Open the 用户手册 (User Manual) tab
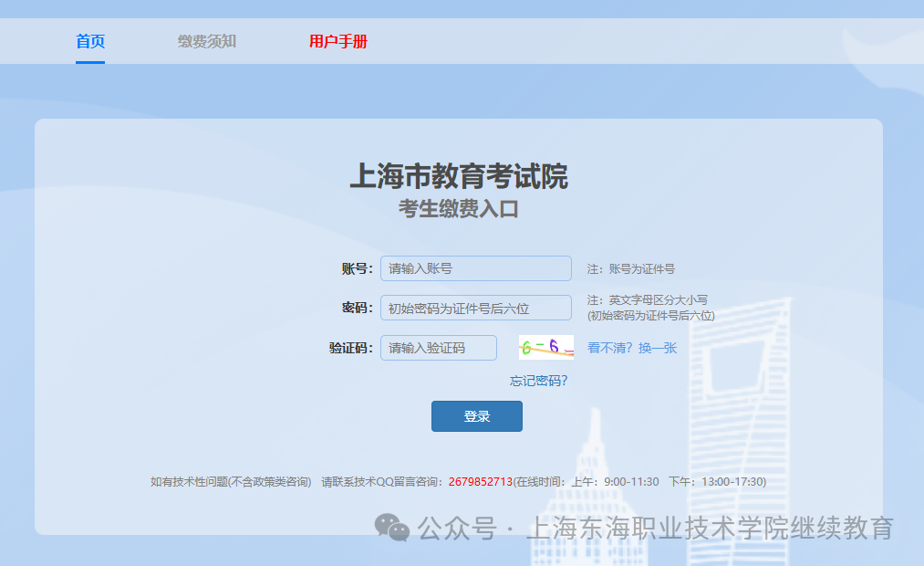924x566 pixels. [338, 41]
